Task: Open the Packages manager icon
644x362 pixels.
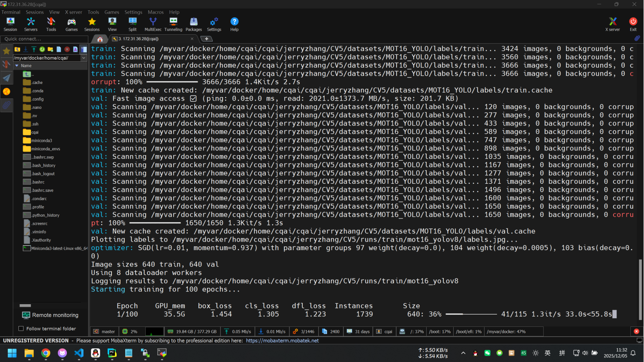Action: point(193,24)
